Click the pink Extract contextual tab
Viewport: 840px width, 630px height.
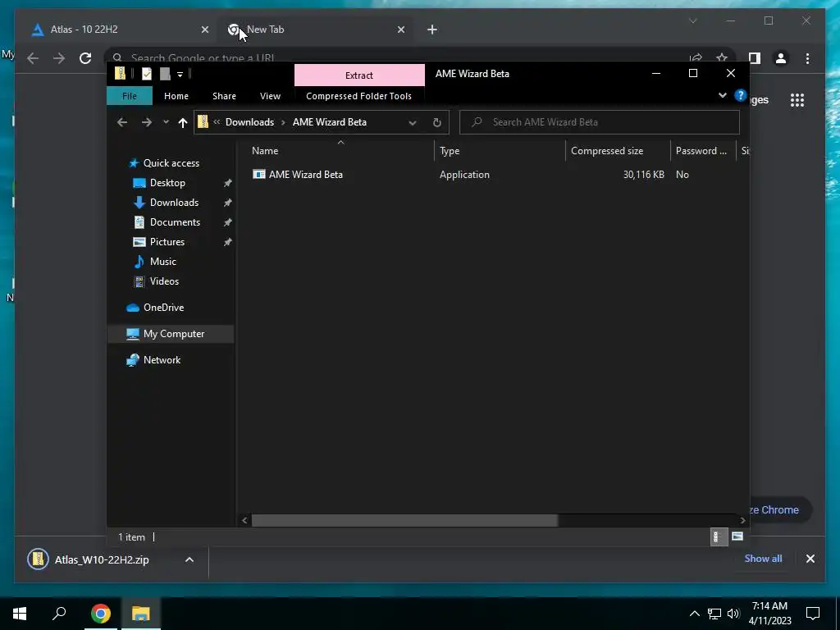tap(359, 75)
